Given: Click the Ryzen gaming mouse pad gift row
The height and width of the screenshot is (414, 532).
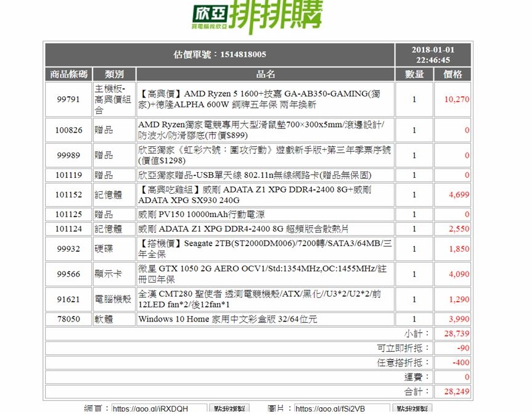Looking at the screenshot, I should pyautogui.click(x=261, y=130).
